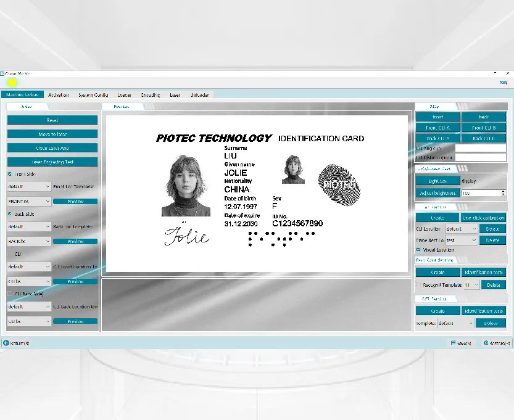The image size is (514, 420).
Task: Click Preview next to FRONT.bs
Action: [x=75, y=202]
